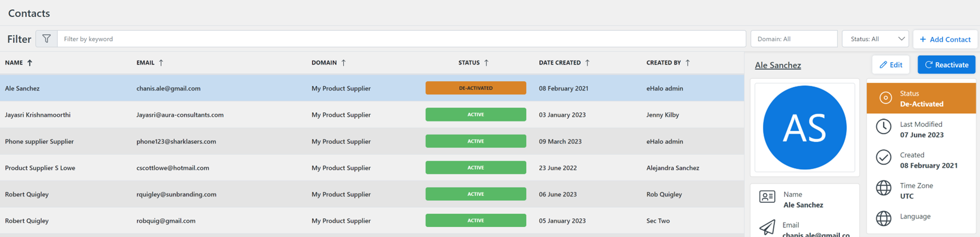
Task: Select the NAME column header
Action: click(x=14, y=63)
